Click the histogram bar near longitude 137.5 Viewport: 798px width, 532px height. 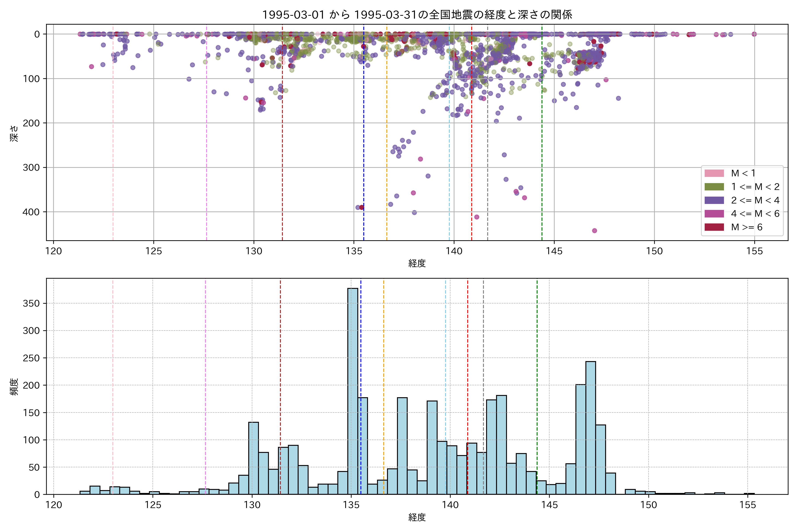(x=402, y=446)
